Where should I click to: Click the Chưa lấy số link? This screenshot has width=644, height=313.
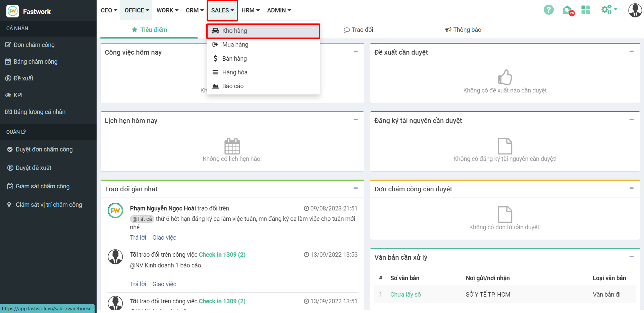coord(405,295)
